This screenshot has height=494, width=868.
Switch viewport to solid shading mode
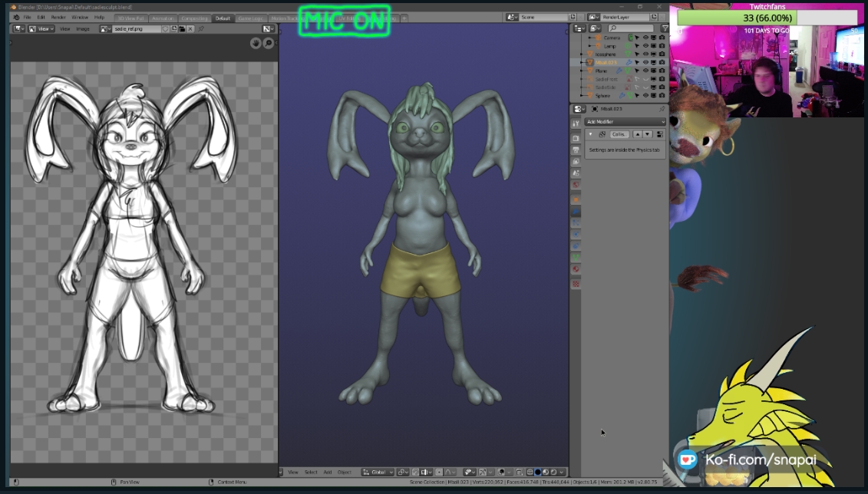537,473
